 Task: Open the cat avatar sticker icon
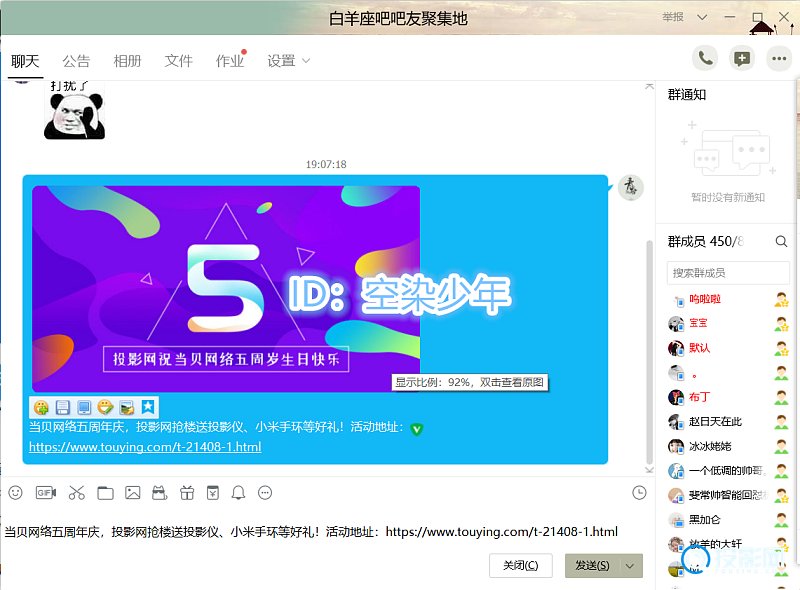pyautogui.click(x=160, y=493)
